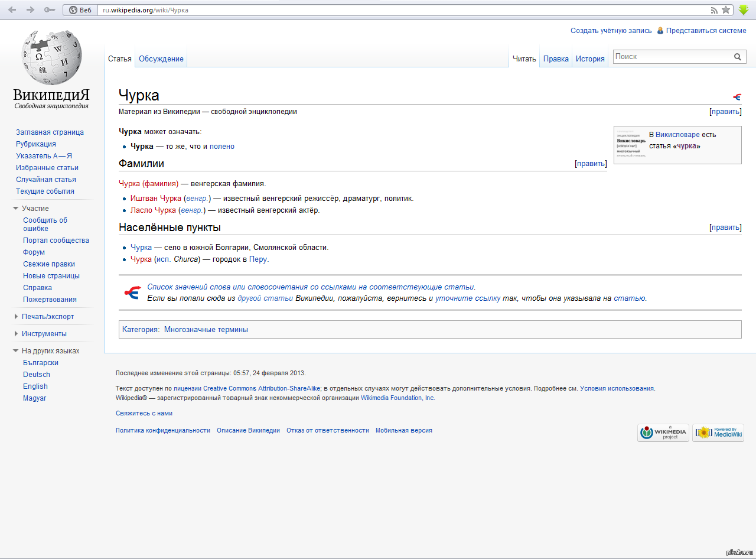Viewport: 756px width, 559px height.
Task: Click the Powered by MediaWiki badge
Action: (x=718, y=433)
